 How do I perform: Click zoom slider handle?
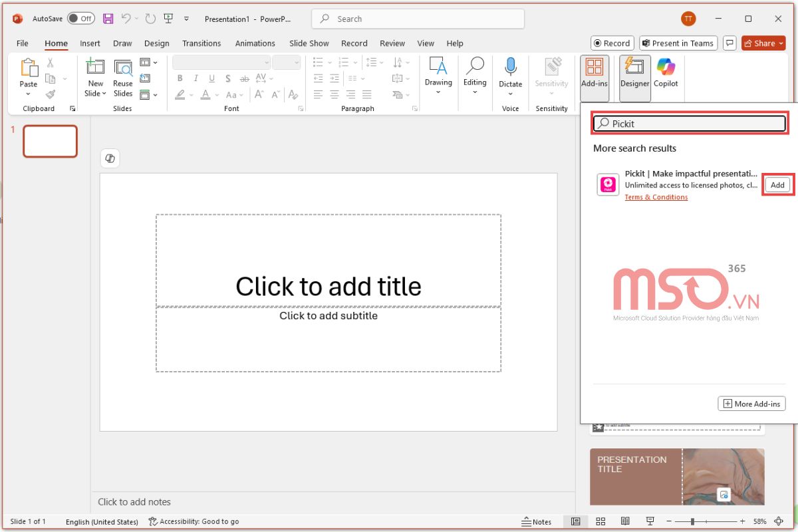tap(692, 521)
